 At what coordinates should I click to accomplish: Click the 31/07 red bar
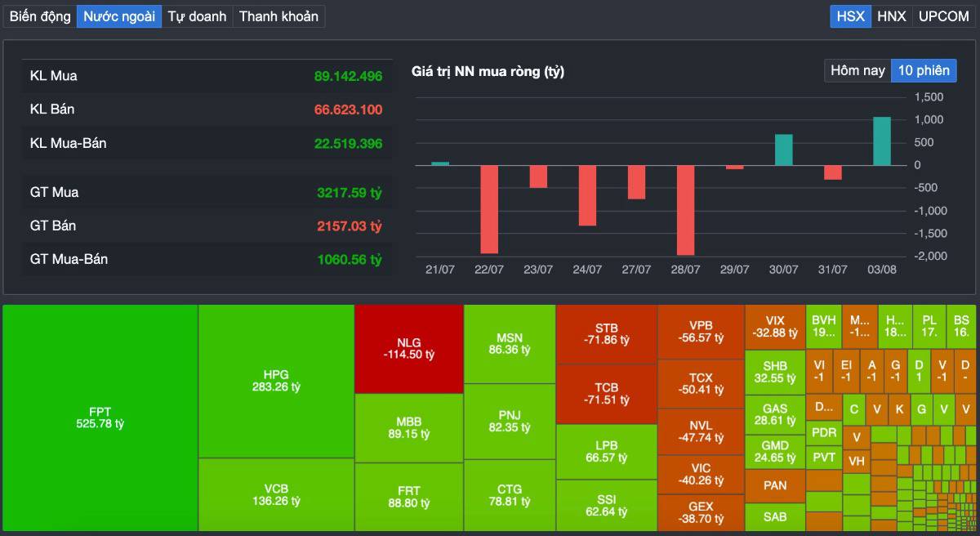(x=833, y=172)
